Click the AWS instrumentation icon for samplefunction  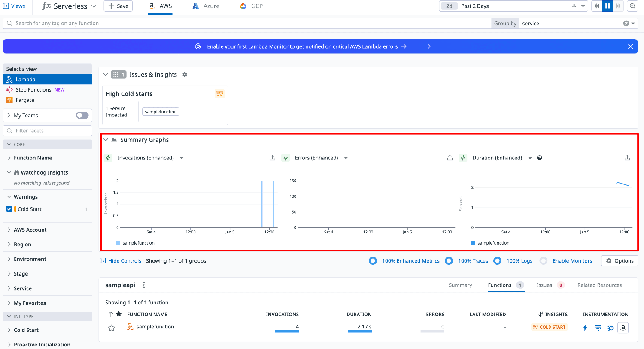[623, 328]
